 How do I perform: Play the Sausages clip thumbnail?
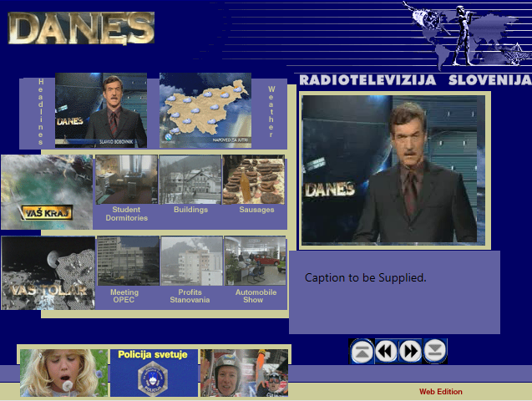[x=253, y=180]
